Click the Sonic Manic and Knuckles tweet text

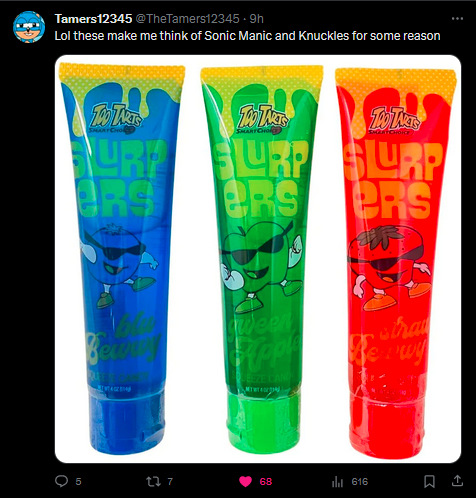(247, 36)
